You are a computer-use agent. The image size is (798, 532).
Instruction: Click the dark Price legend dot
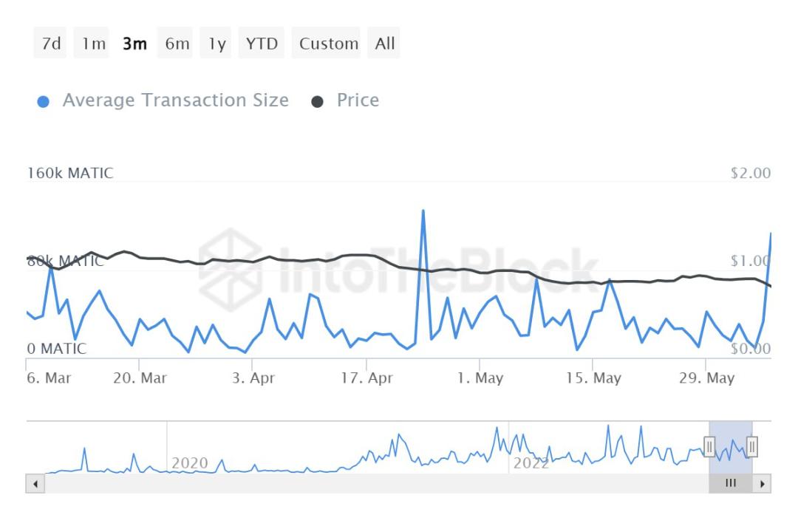(x=318, y=101)
